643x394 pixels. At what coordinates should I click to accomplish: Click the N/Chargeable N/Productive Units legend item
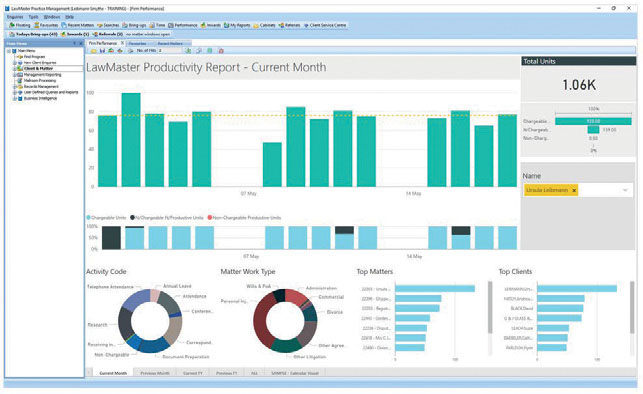pos(166,218)
